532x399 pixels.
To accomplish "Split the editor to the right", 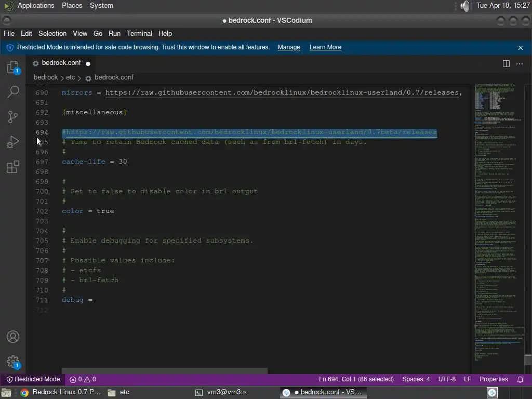I will pyautogui.click(x=506, y=63).
